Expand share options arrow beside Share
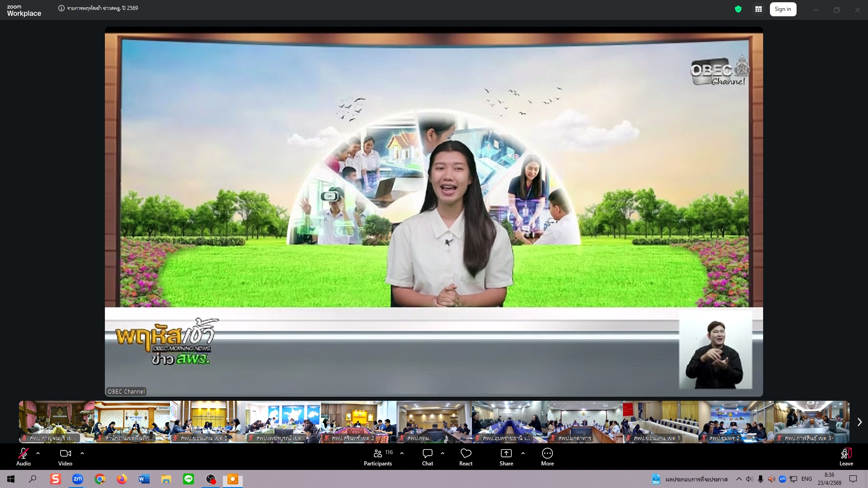 click(x=523, y=453)
